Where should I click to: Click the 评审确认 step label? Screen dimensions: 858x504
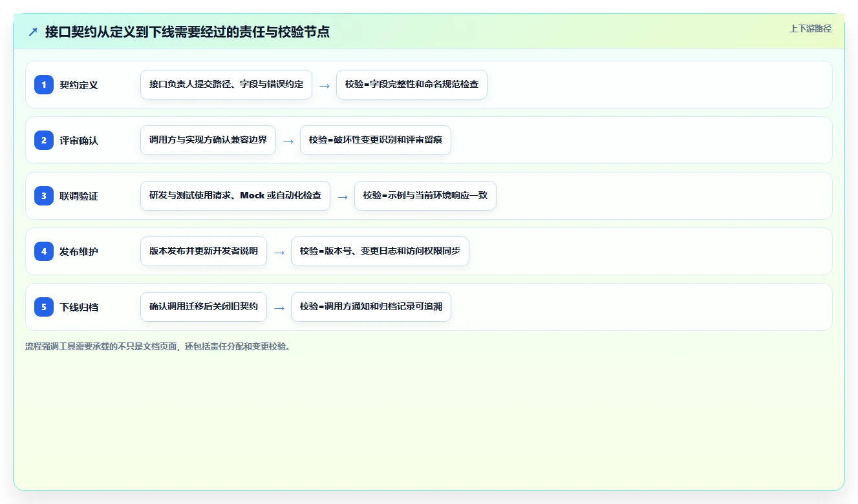pyautogui.click(x=79, y=140)
